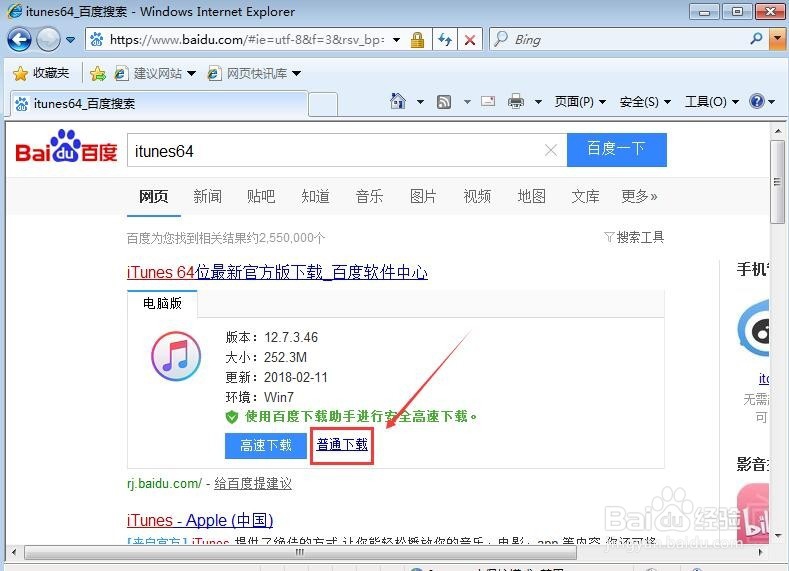Screen dimensions: 789x571
Task: Open the 页面(P) menu
Action: tap(580, 102)
